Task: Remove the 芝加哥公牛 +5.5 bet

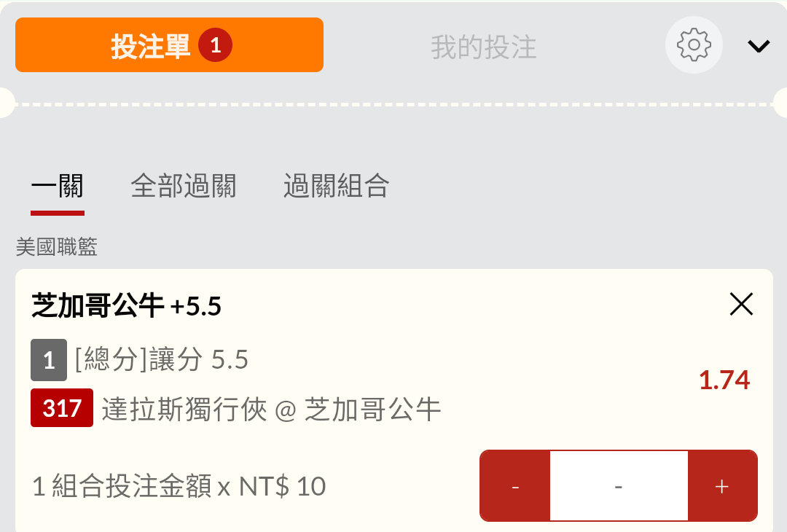Action: 741,304
